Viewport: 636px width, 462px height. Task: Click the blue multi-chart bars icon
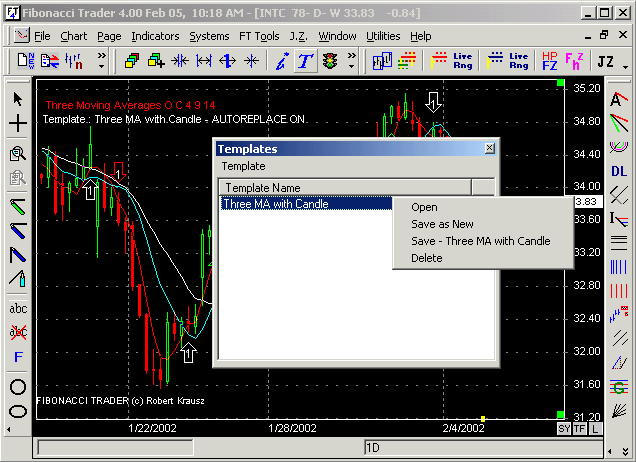(x=382, y=61)
